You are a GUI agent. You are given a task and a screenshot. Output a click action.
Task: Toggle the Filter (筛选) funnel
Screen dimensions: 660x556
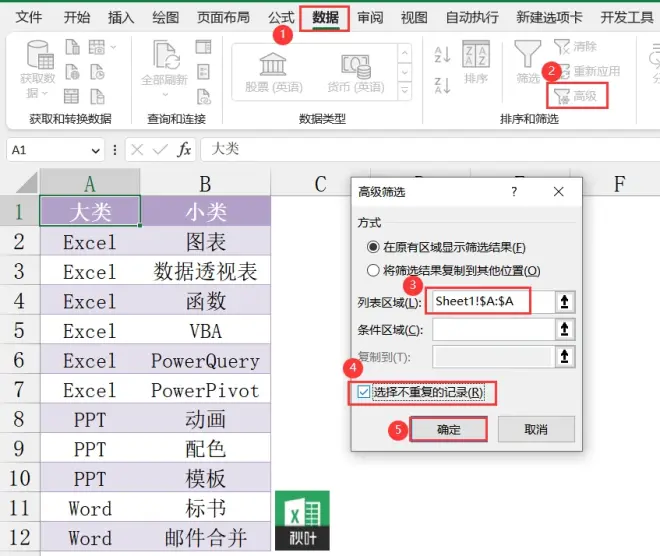click(x=528, y=62)
